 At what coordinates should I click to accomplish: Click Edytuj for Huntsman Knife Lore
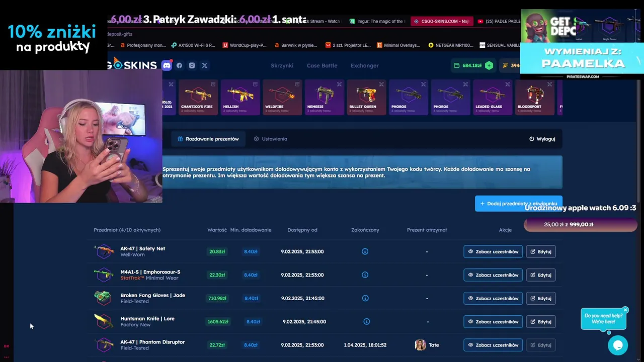tap(541, 322)
